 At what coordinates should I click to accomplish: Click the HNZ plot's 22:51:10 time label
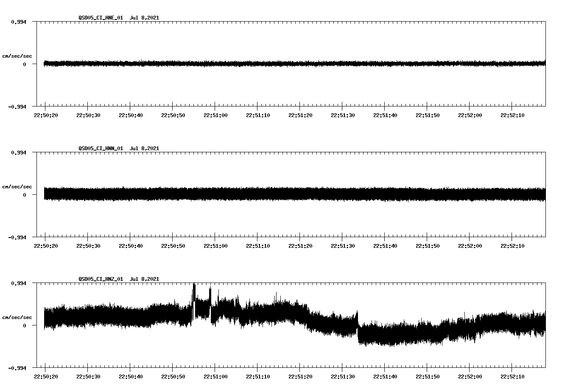[257, 377]
